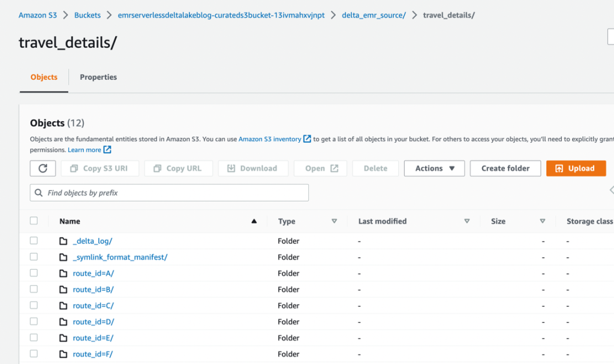Click the external link icon beside Amazon S3 inventory
This screenshot has height=364, width=614.
coord(307,139)
